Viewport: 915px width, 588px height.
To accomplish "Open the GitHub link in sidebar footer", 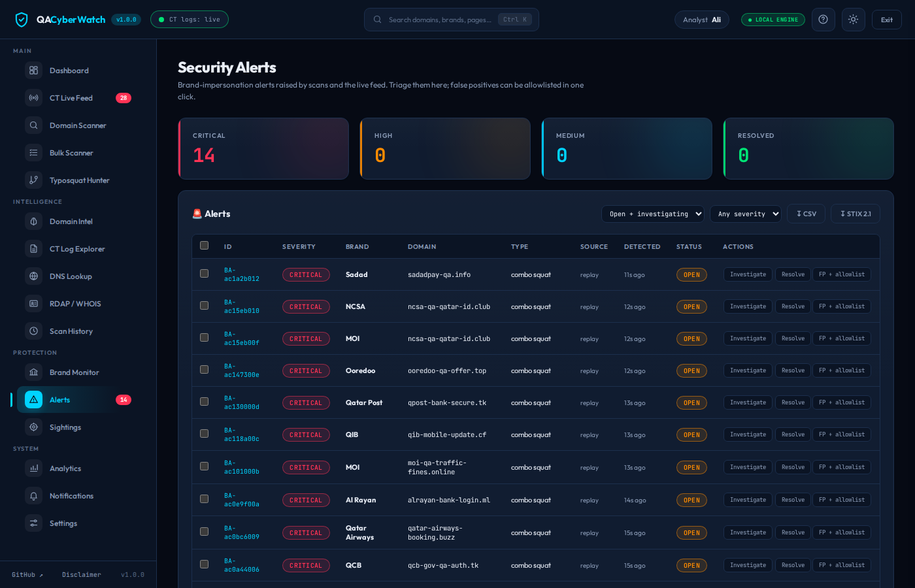I will coord(27,575).
